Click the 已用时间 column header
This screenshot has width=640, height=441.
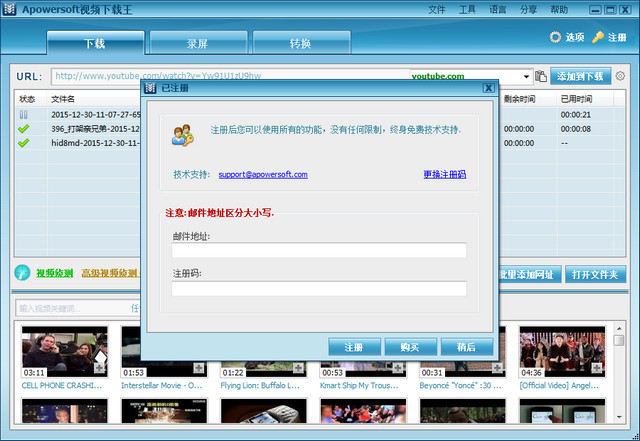576,99
